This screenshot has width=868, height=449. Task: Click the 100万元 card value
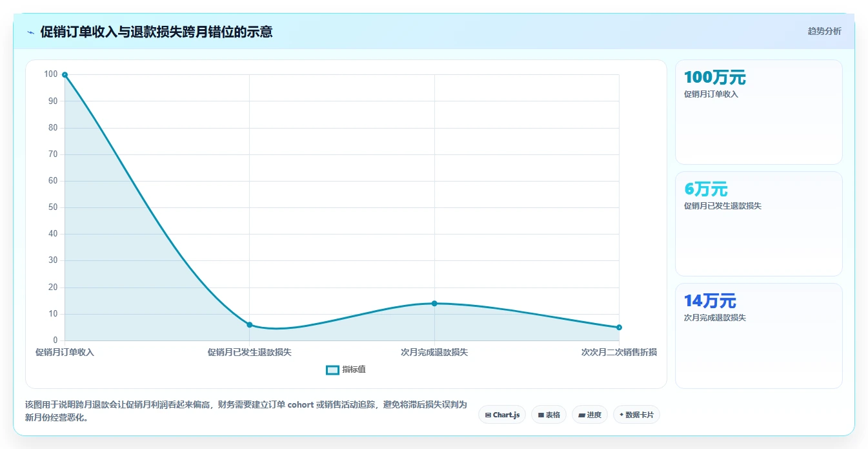pyautogui.click(x=715, y=78)
